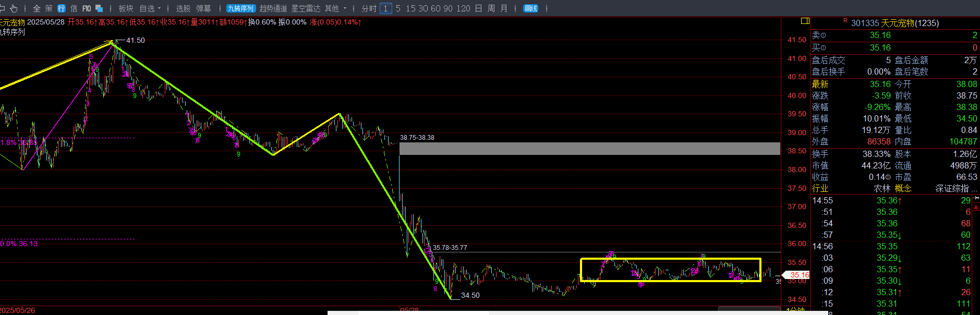The height and width of the screenshot is (315, 980).
Task: Select the 30-minute period
Action: coord(423,8)
